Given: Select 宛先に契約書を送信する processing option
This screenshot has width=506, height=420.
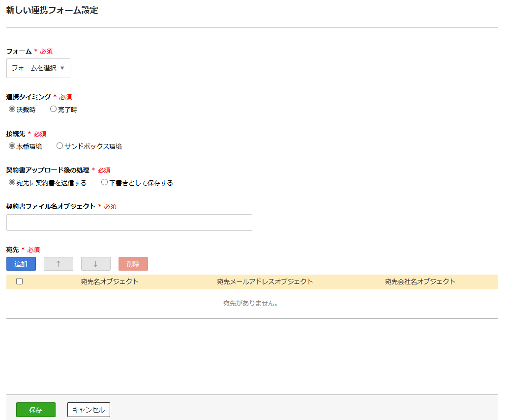Looking at the screenshot, I should 11,182.
